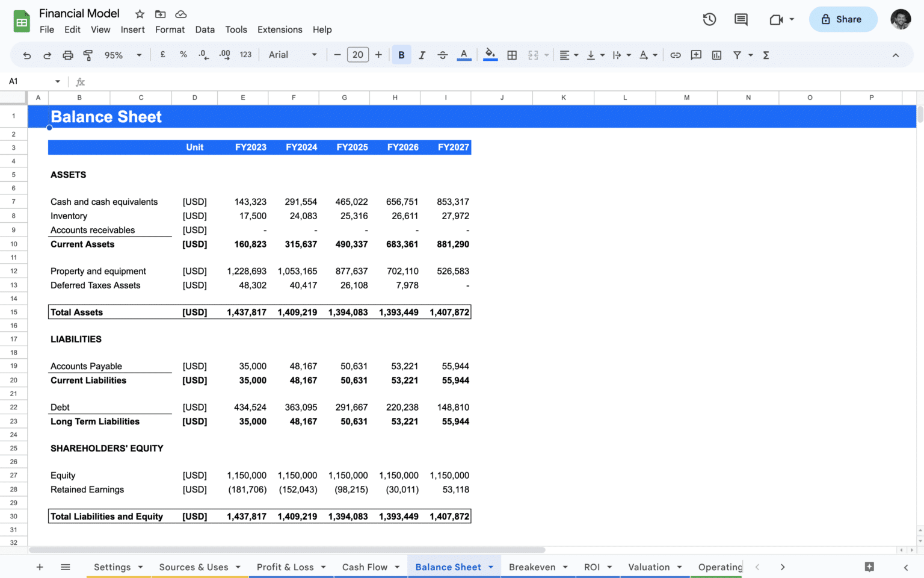
Task: Select the create filter icon
Action: tap(737, 55)
